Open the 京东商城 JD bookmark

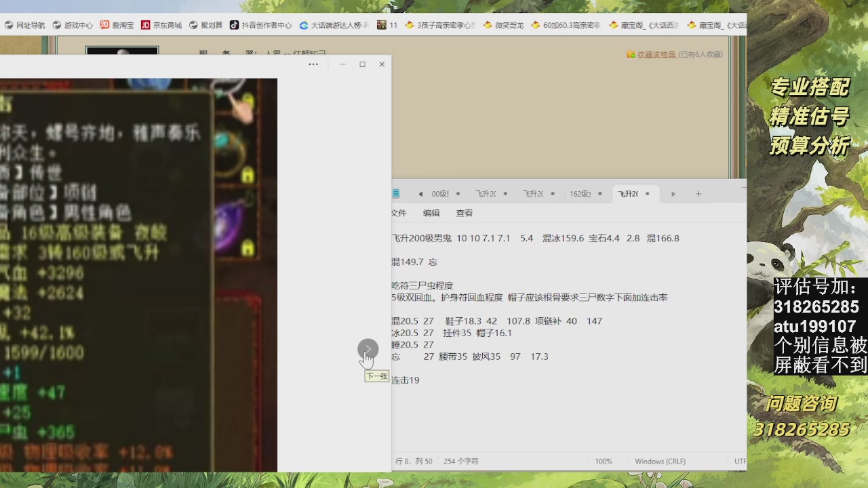point(161,25)
